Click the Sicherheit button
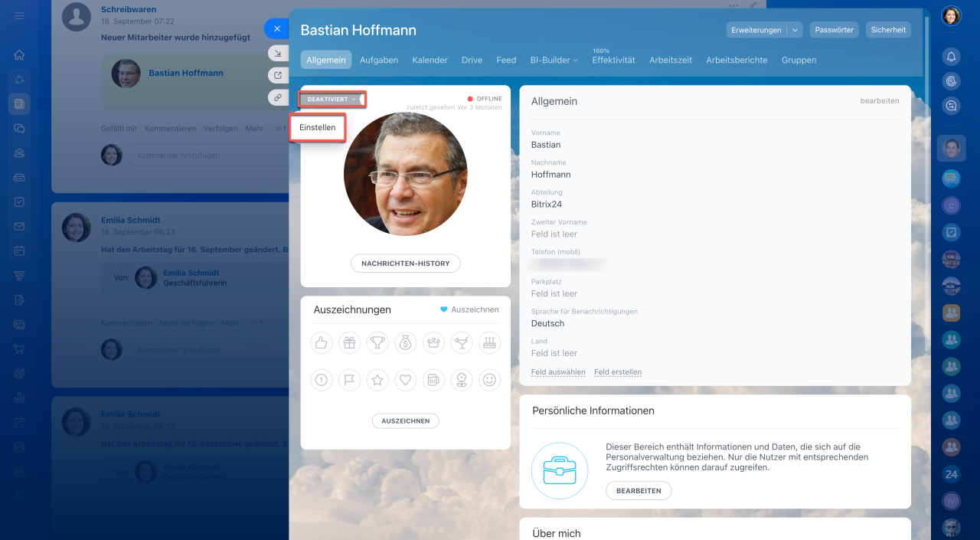This screenshot has width=980, height=540. (x=888, y=30)
